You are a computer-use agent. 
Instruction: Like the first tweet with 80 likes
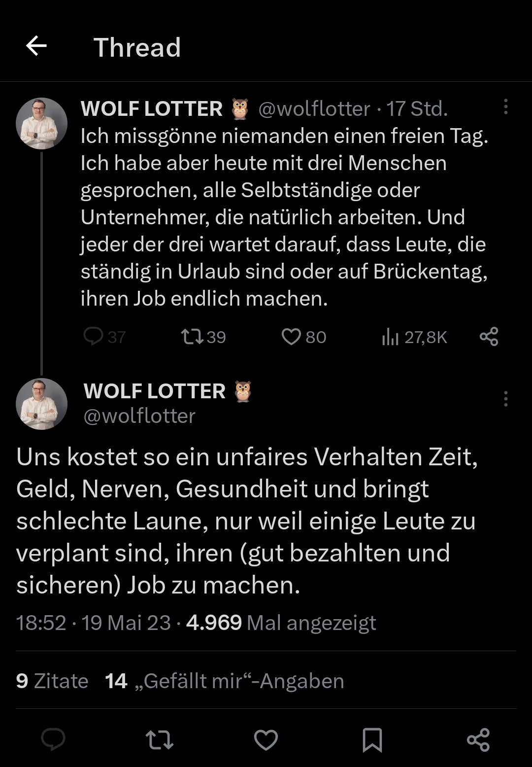(x=291, y=337)
